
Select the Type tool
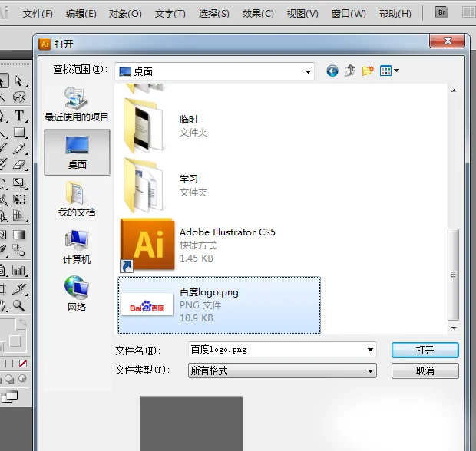click(19, 116)
